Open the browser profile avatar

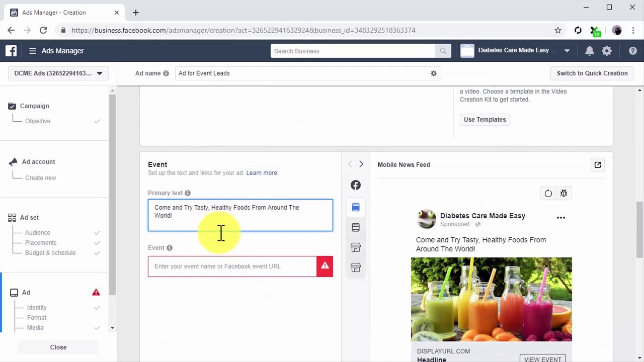click(x=617, y=30)
